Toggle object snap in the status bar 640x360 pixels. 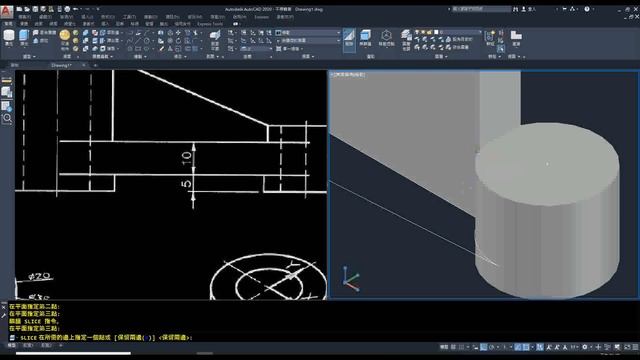[526, 347]
